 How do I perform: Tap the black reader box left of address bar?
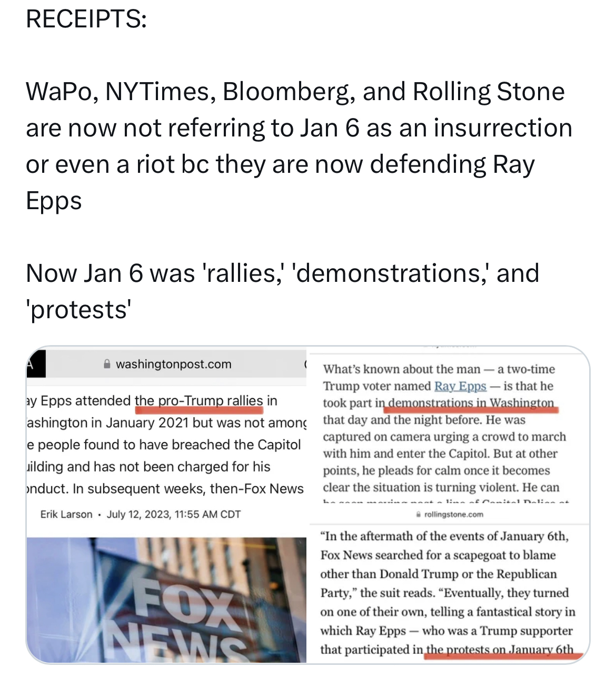click(36, 364)
